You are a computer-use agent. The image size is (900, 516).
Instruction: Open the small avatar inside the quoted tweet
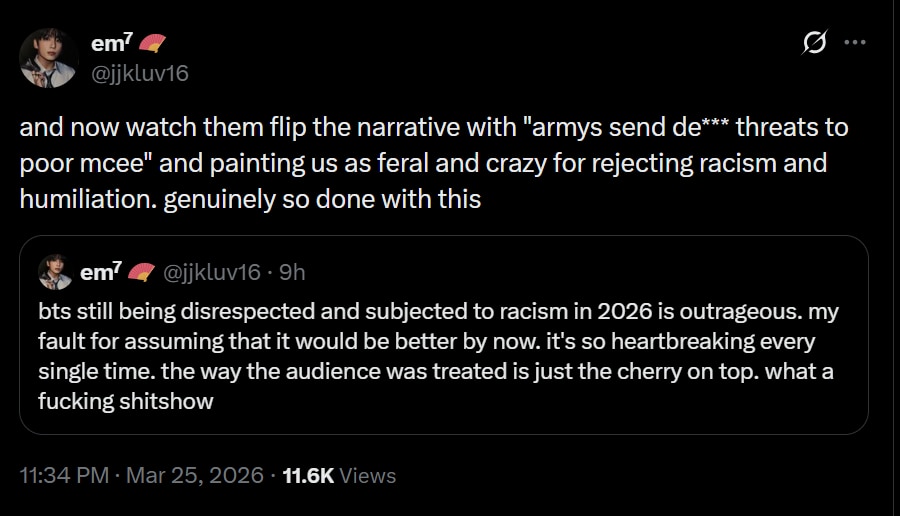(55, 272)
